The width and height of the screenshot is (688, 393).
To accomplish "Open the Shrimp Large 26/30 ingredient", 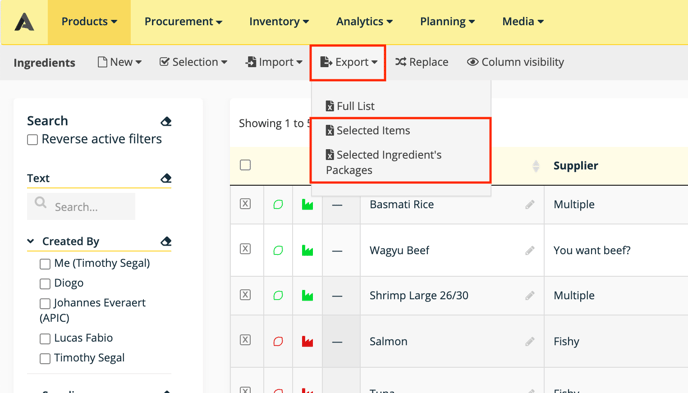I will point(419,296).
